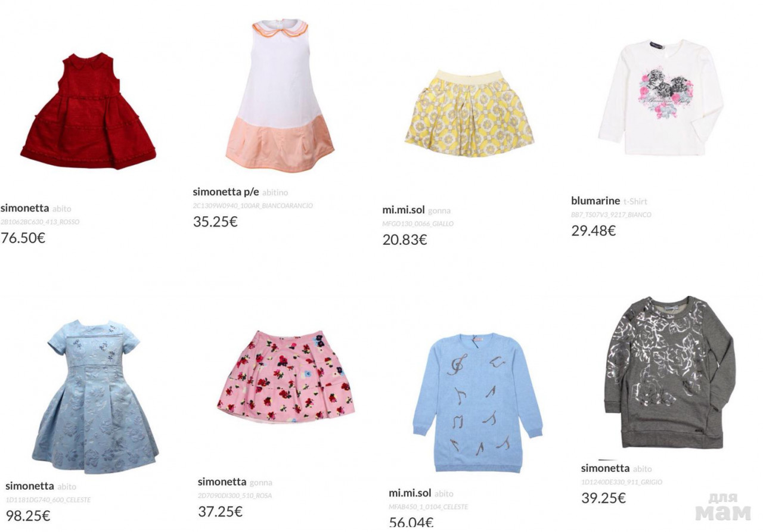Image resolution: width=763 pixels, height=532 pixels.
Task: Select the 76.50€ price label
Action: [x=23, y=238]
